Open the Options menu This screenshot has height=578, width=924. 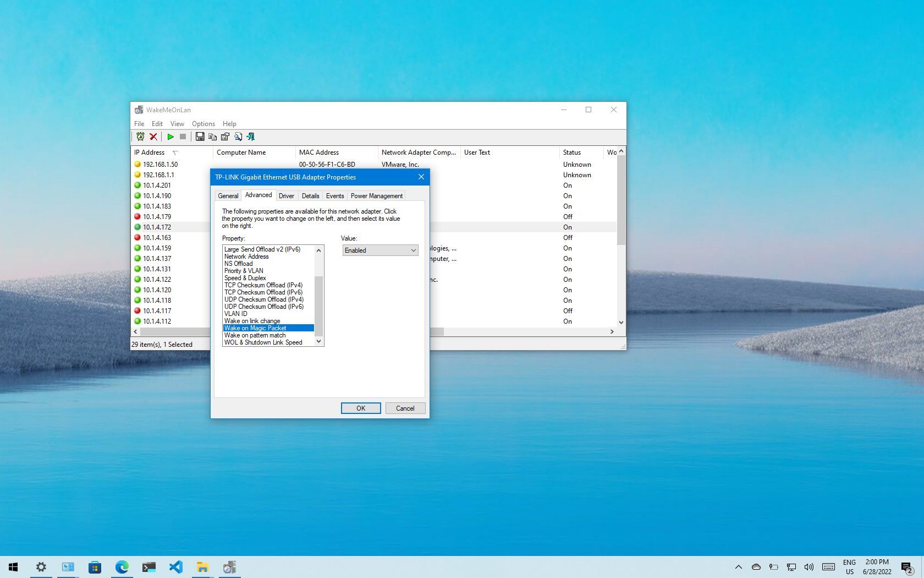(203, 123)
